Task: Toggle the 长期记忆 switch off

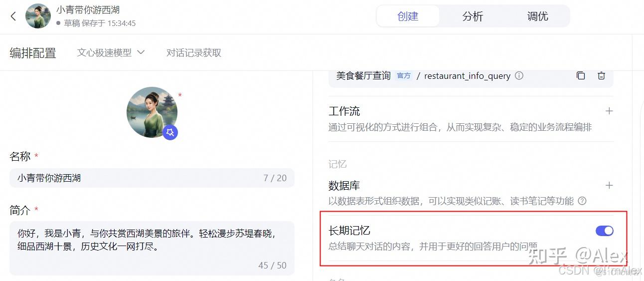Action: [x=604, y=231]
